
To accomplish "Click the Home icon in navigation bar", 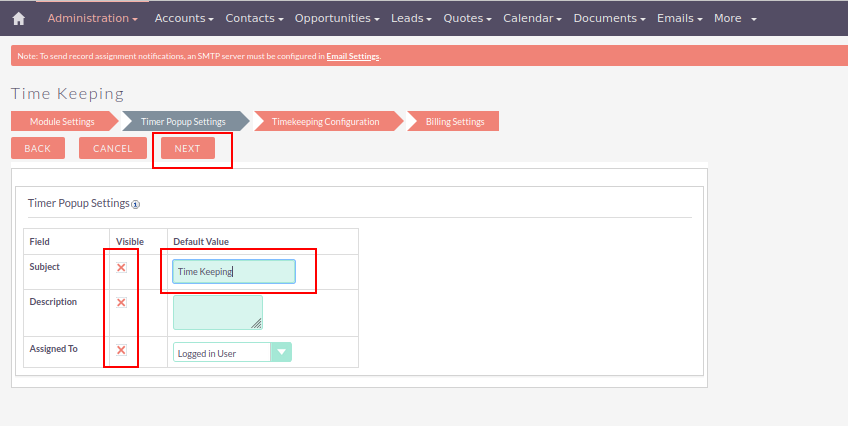I will click(x=18, y=18).
